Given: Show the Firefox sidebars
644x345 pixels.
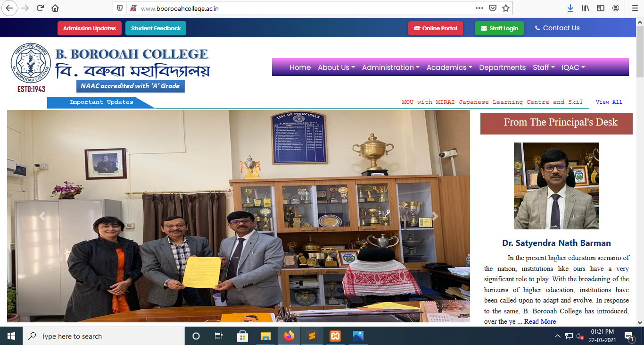Looking at the screenshot, I should coord(601,8).
